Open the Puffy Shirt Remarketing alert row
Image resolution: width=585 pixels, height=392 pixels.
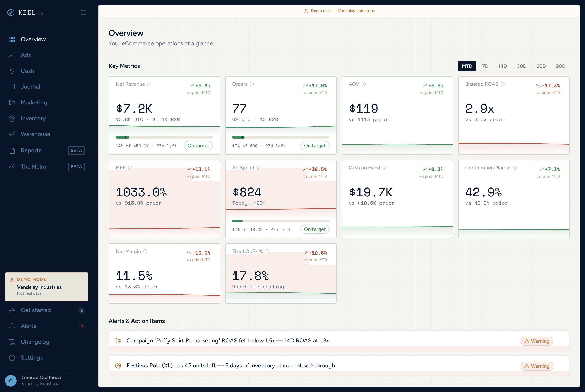pyautogui.click(x=339, y=341)
